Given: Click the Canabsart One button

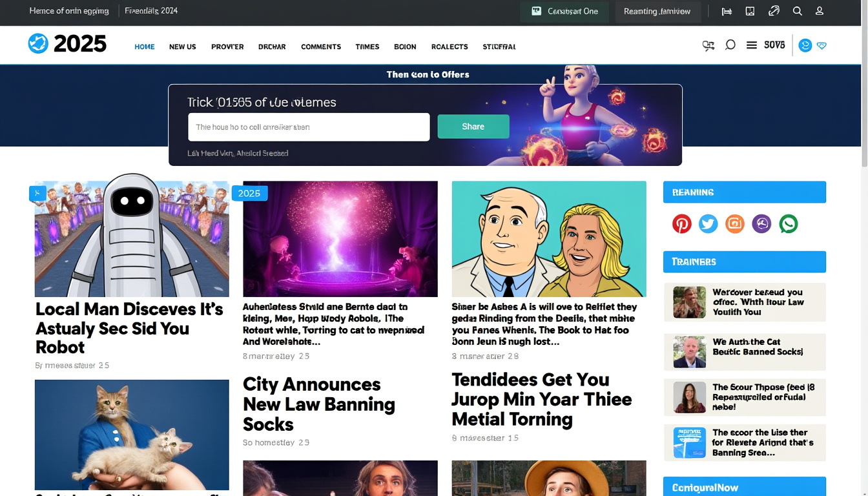Looking at the screenshot, I should [564, 12].
